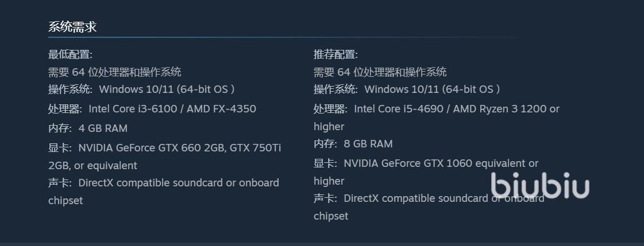
Task: Click the Intel Core i5-4690 processor text
Action: [x=400, y=109]
